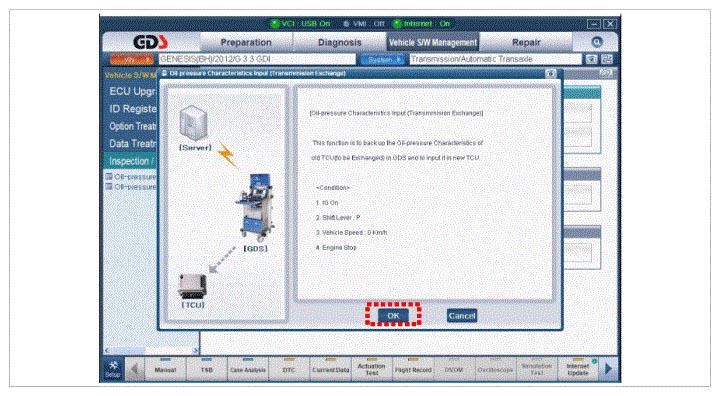The height and width of the screenshot is (396, 720).
Task: Click '4. Engine Stop' condition text
Action: point(336,248)
